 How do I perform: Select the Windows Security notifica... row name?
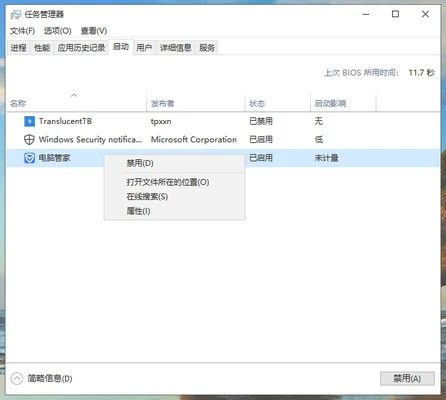pos(90,139)
